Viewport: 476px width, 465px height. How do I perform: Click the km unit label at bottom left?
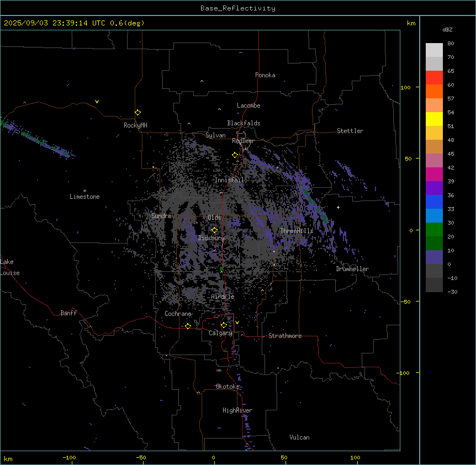pos(8,459)
